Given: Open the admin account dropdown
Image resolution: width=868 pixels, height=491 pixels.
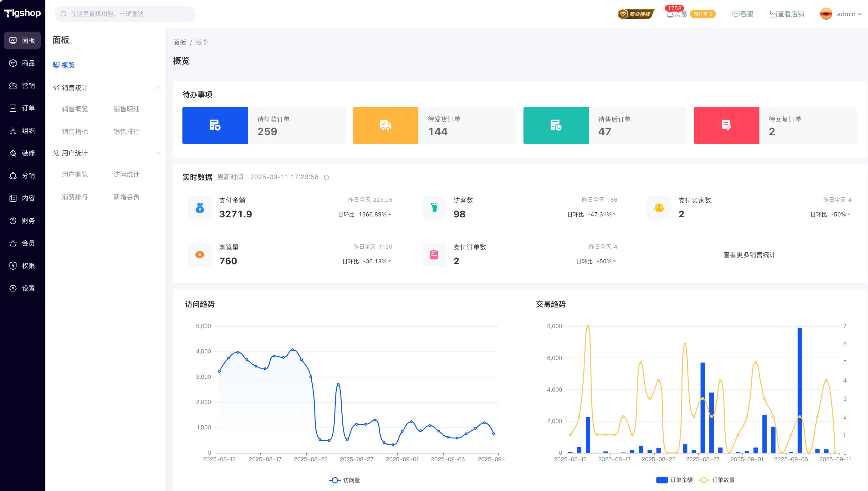Looking at the screenshot, I should [x=850, y=14].
